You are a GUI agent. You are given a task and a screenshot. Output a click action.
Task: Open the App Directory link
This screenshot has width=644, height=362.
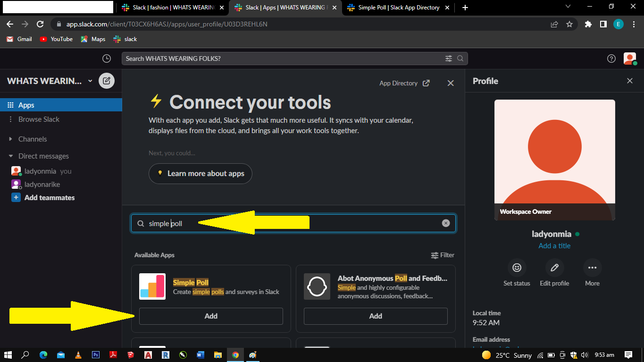tap(404, 83)
